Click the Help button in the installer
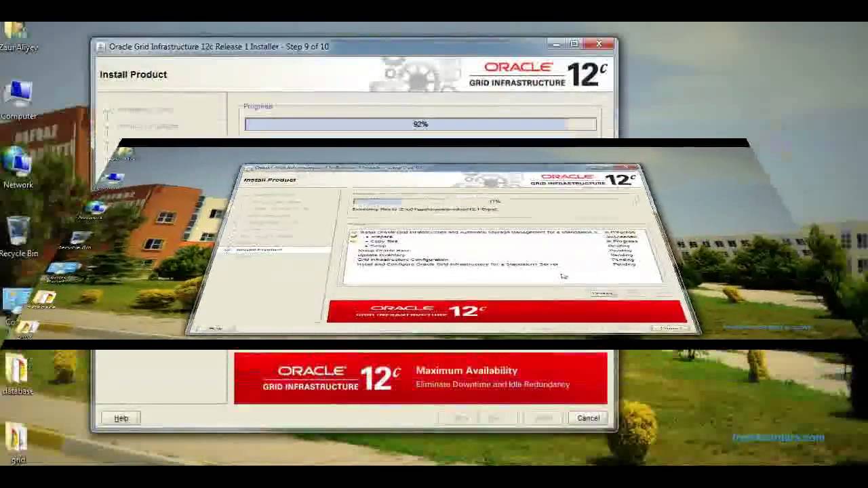Viewport: 868px width, 488px height. click(x=121, y=418)
